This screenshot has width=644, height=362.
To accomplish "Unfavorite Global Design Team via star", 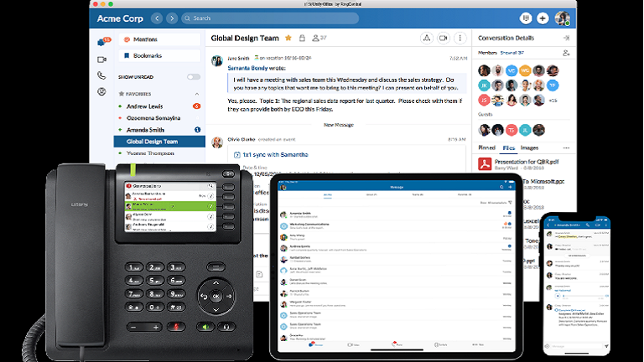I will [288, 38].
